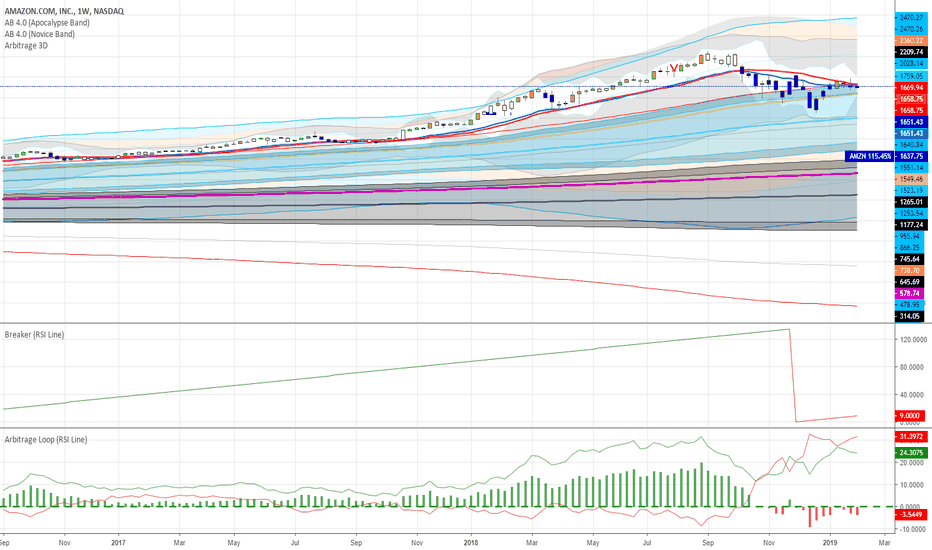Click the red 31.3972 value label

pyautogui.click(x=911, y=436)
